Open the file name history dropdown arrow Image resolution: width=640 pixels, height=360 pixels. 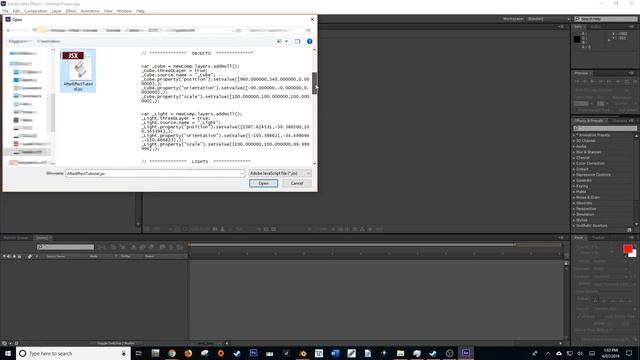click(242, 173)
